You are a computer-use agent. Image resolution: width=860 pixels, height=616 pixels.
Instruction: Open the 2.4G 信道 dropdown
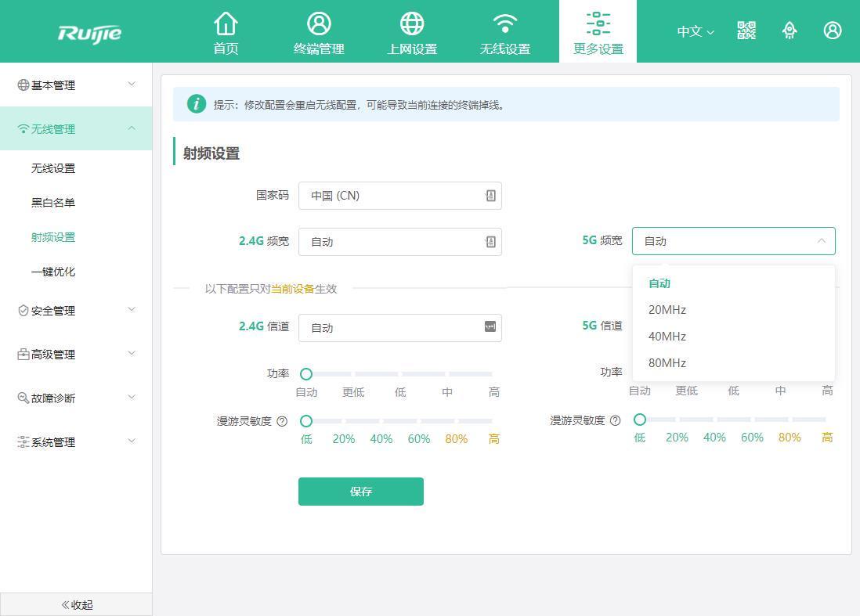[x=399, y=328]
